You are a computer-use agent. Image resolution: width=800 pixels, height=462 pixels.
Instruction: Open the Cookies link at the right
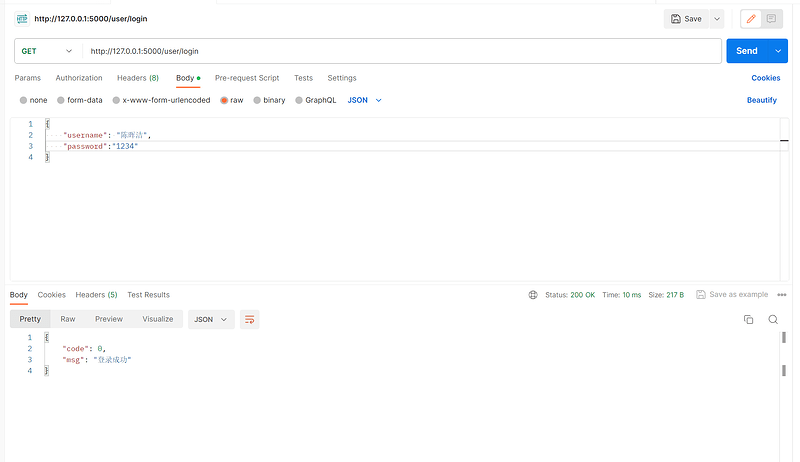766,78
